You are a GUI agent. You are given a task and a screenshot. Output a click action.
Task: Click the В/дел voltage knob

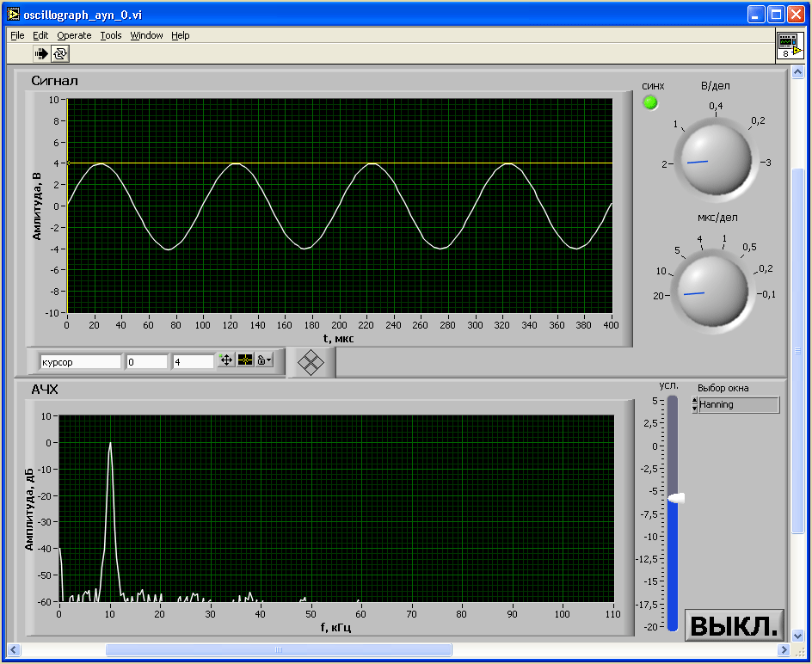point(716,159)
